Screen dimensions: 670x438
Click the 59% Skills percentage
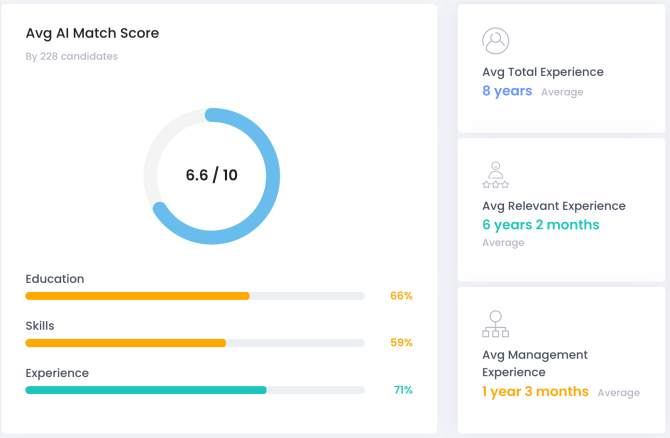pyautogui.click(x=401, y=343)
